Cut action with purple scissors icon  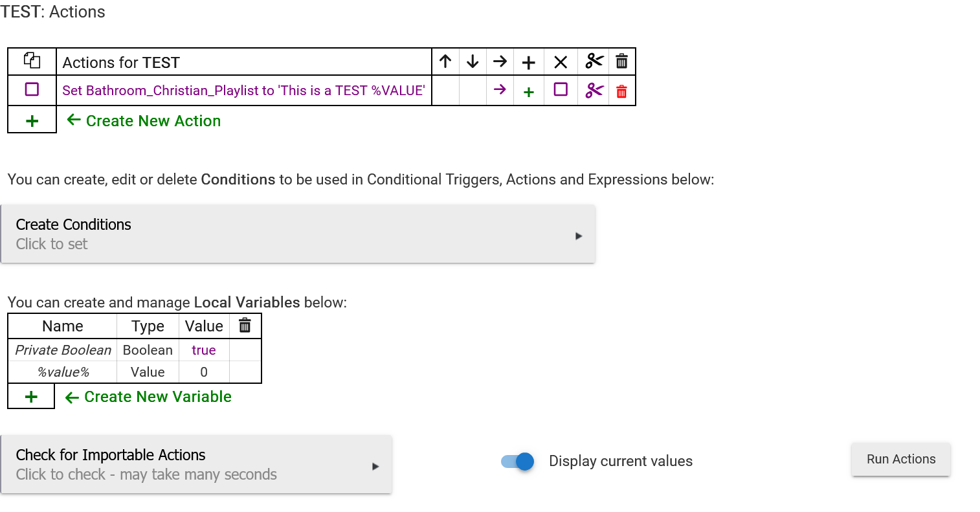click(594, 91)
